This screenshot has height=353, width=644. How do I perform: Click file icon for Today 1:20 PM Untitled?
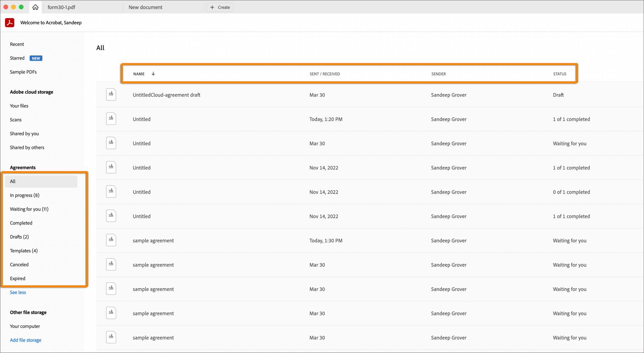click(x=111, y=119)
